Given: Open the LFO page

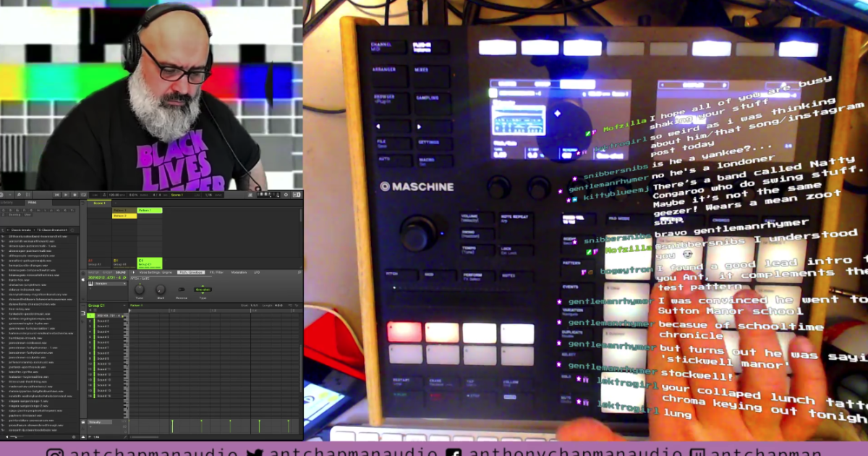Looking at the screenshot, I should pyautogui.click(x=257, y=272).
